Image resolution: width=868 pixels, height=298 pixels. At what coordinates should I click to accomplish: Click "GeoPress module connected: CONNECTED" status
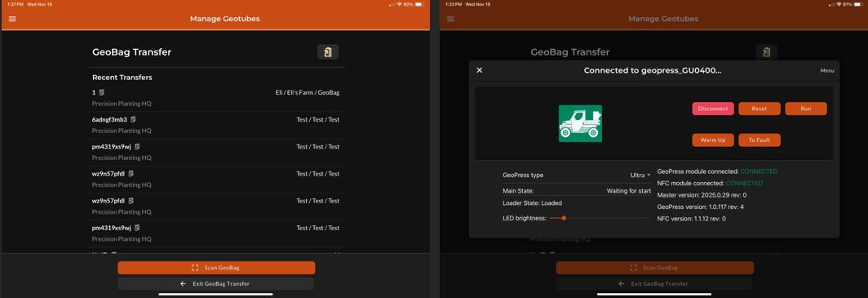coord(717,171)
